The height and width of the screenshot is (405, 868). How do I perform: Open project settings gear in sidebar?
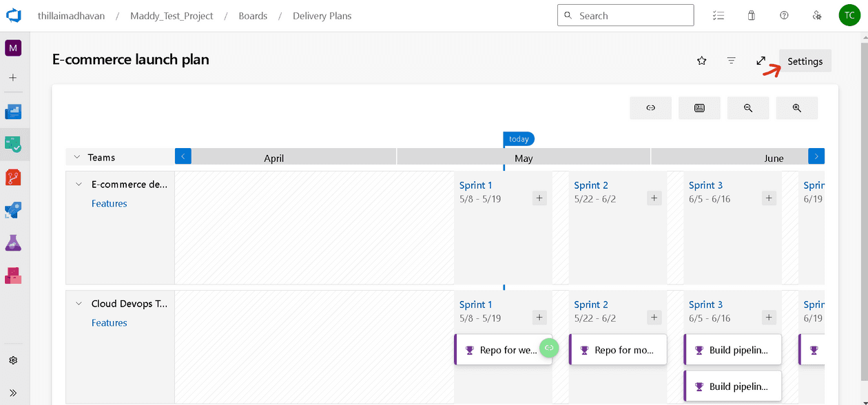13,360
